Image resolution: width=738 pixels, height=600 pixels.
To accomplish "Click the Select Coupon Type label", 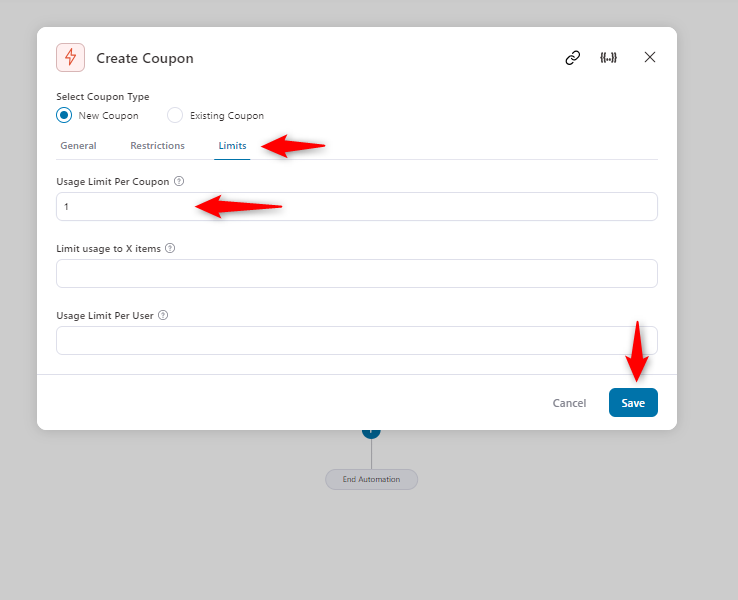I will [x=103, y=96].
